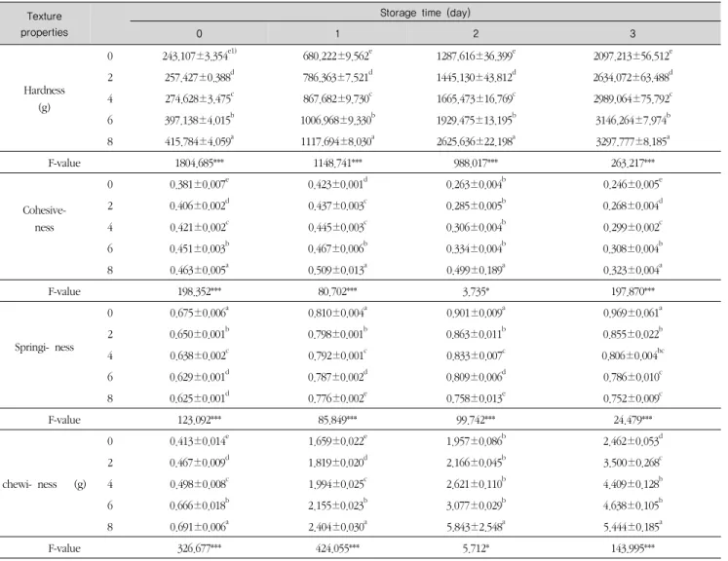Viewport: 728px width, 561px height.
Task: Click the cell 5.843±2.548
Action: pyautogui.click(x=476, y=527)
